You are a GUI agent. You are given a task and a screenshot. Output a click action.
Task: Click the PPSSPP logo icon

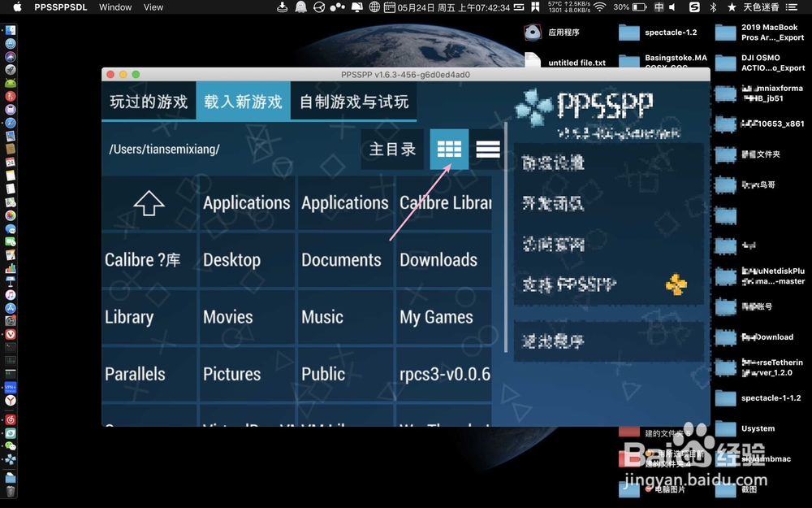[534, 107]
